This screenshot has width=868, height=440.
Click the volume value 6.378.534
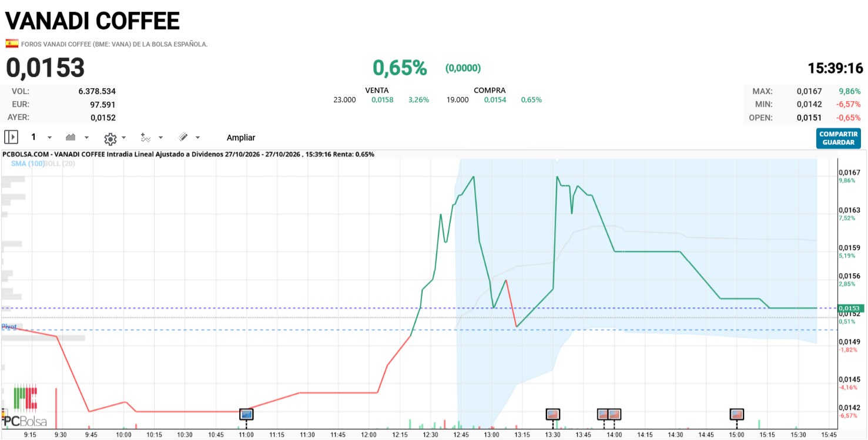click(x=97, y=91)
